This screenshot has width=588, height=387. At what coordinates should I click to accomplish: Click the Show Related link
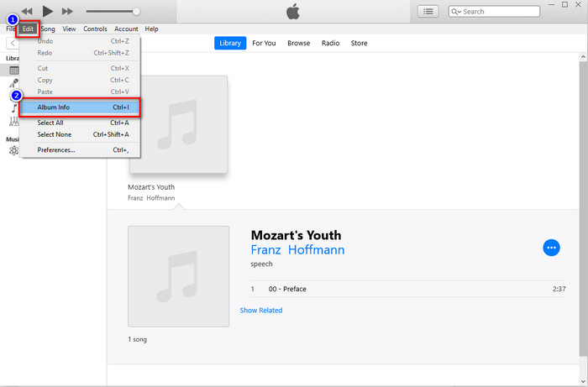261,311
